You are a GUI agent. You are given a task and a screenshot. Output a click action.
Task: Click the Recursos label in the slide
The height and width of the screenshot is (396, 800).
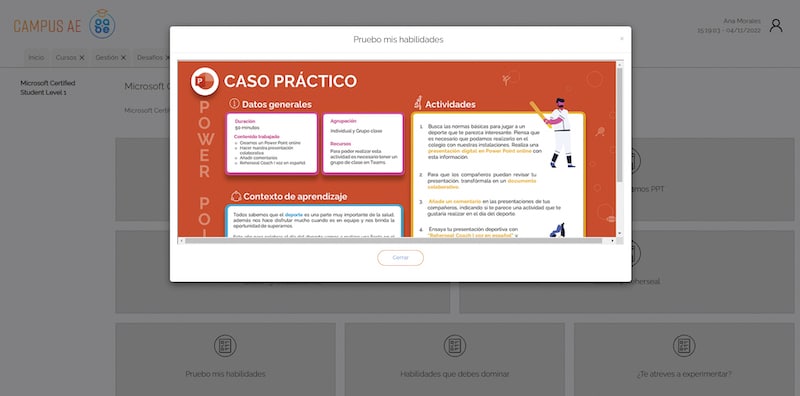click(340, 144)
